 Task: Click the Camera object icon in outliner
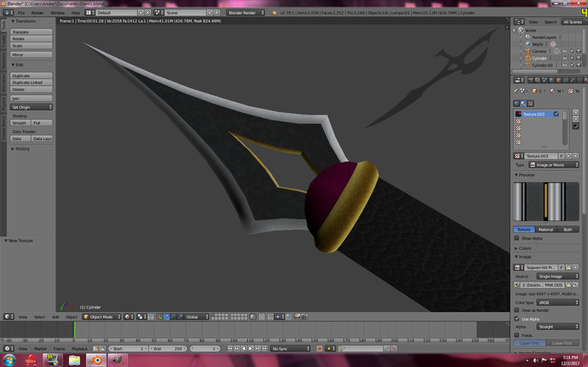pyautogui.click(x=528, y=51)
